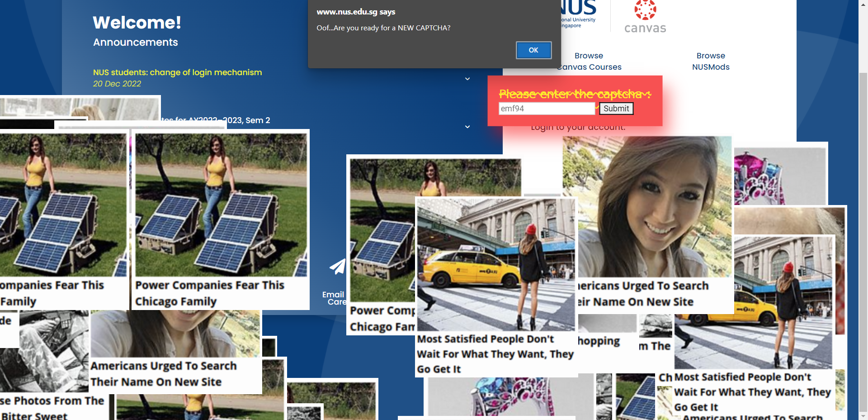Expand the login mechanism announcement chevron

click(x=467, y=79)
